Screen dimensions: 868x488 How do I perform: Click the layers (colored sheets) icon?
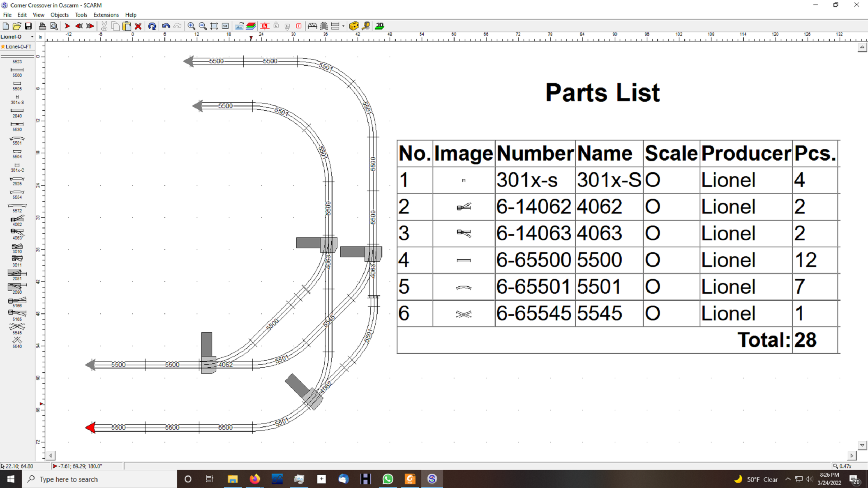click(251, 26)
